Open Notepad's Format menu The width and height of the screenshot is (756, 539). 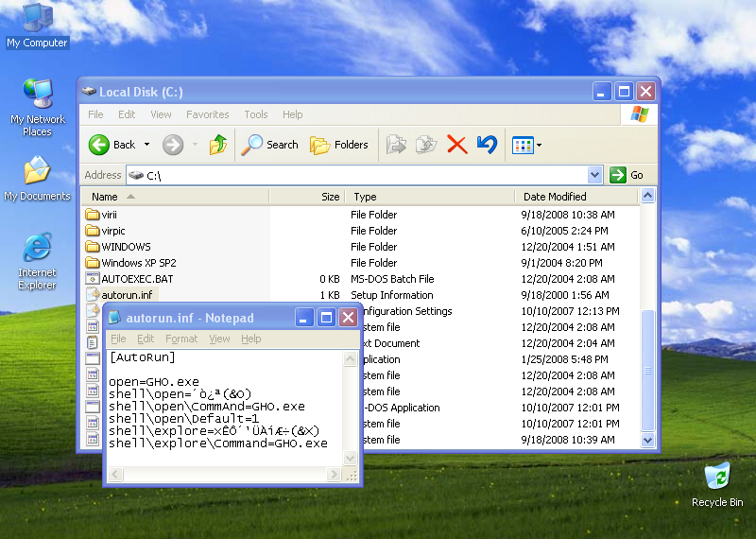coord(181,339)
